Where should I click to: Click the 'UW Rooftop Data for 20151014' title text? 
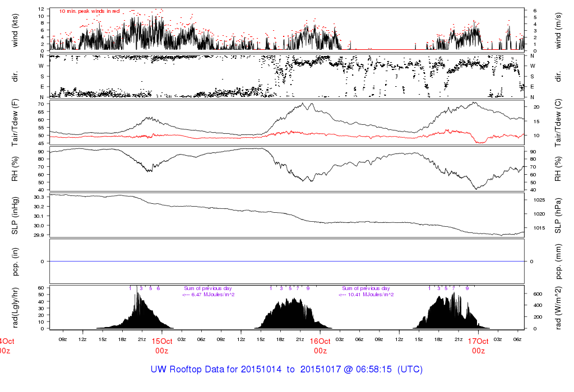(x=216, y=370)
